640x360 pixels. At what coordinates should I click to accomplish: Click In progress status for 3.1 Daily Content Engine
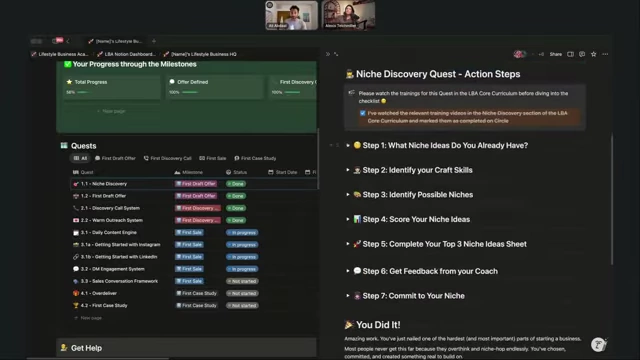(242, 233)
